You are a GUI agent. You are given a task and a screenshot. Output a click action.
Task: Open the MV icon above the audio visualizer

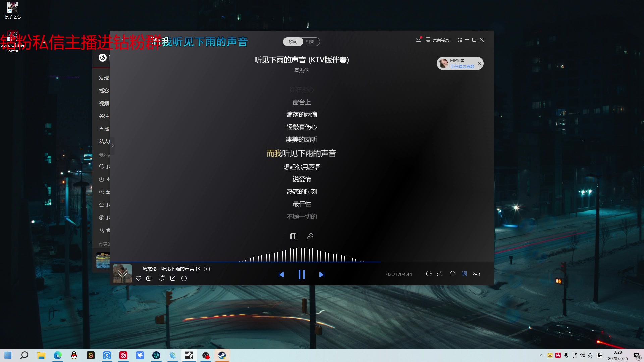point(293,236)
